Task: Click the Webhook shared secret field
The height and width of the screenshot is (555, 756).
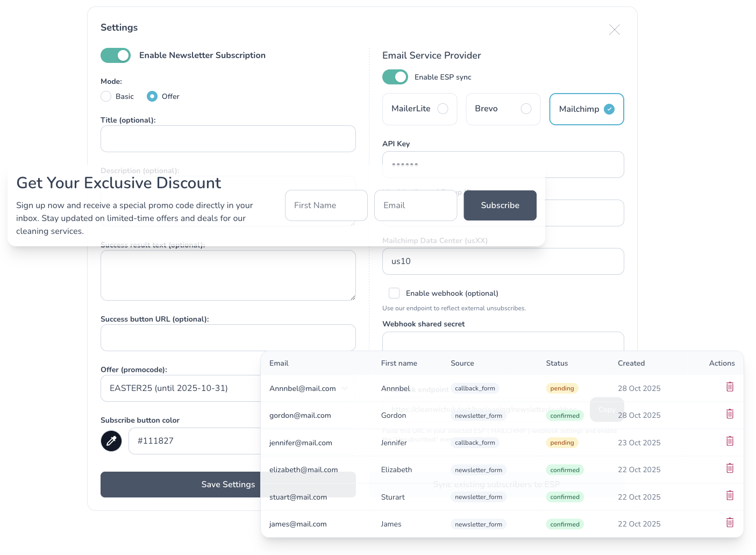Action: (x=503, y=341)
